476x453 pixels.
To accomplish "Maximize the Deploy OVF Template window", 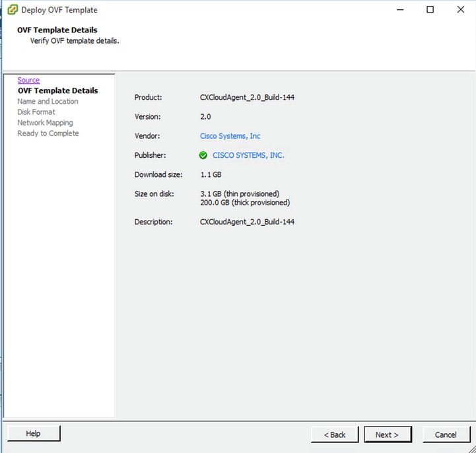I will pos(430,10).
